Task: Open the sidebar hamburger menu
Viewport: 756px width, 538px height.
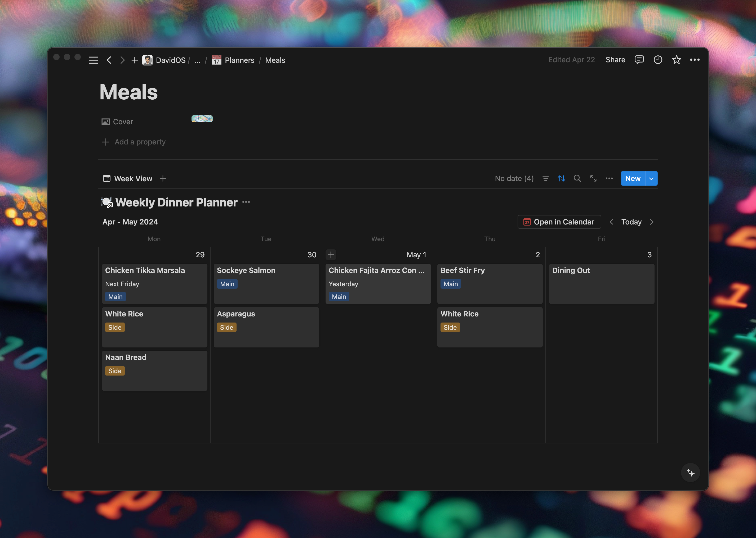Action: pos(94,60)
